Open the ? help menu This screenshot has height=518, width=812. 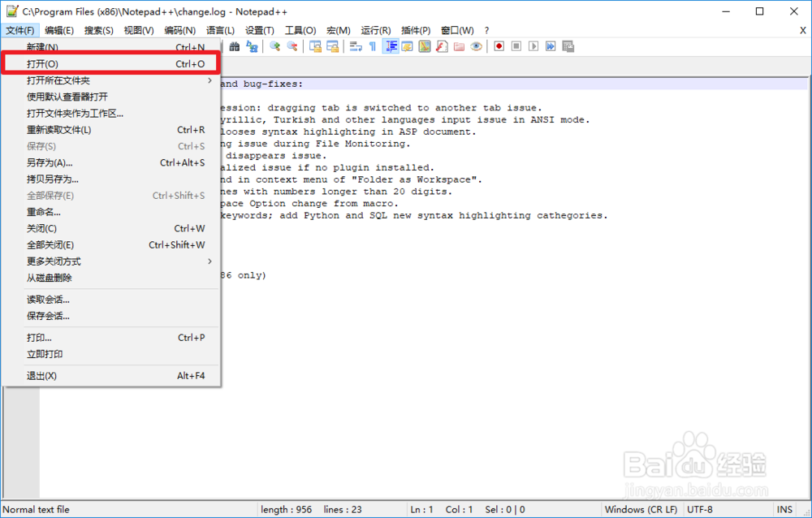tap(486, 31)
